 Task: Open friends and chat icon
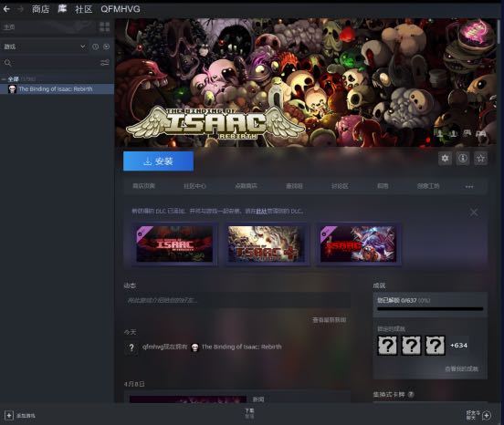(487, 415)
